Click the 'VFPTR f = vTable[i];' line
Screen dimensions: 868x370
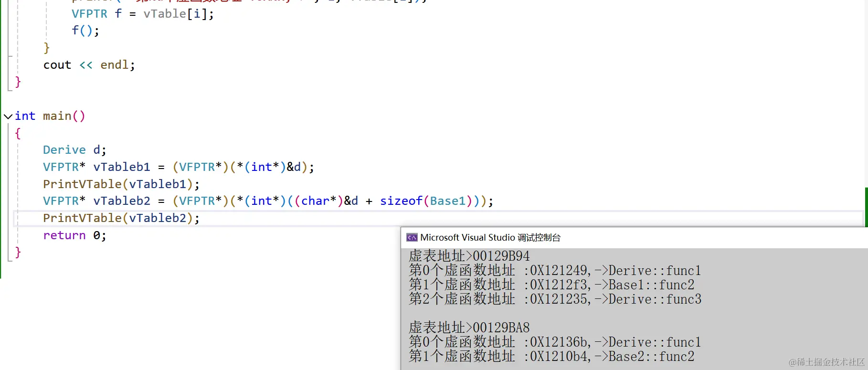pyautogui.click(x=143, y=14)
